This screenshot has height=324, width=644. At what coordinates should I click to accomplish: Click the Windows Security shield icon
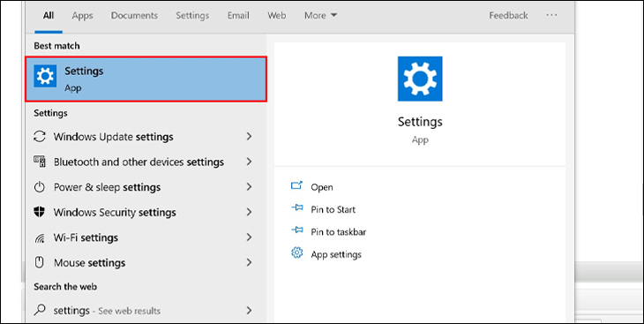[x=40, y=212]
